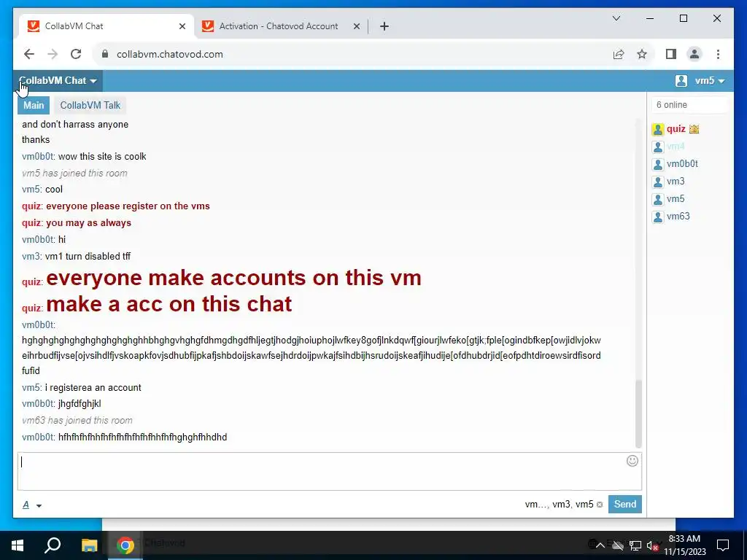Open the taskbar clock showing 8:33 AM
747x560 pixels.
pyautogui.click(x=684, y=545)
